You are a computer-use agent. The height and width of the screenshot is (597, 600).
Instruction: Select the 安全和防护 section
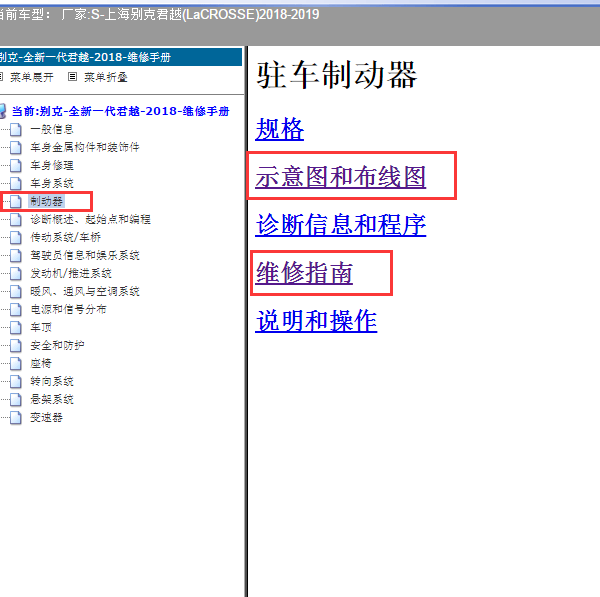(x=57, y=345)
